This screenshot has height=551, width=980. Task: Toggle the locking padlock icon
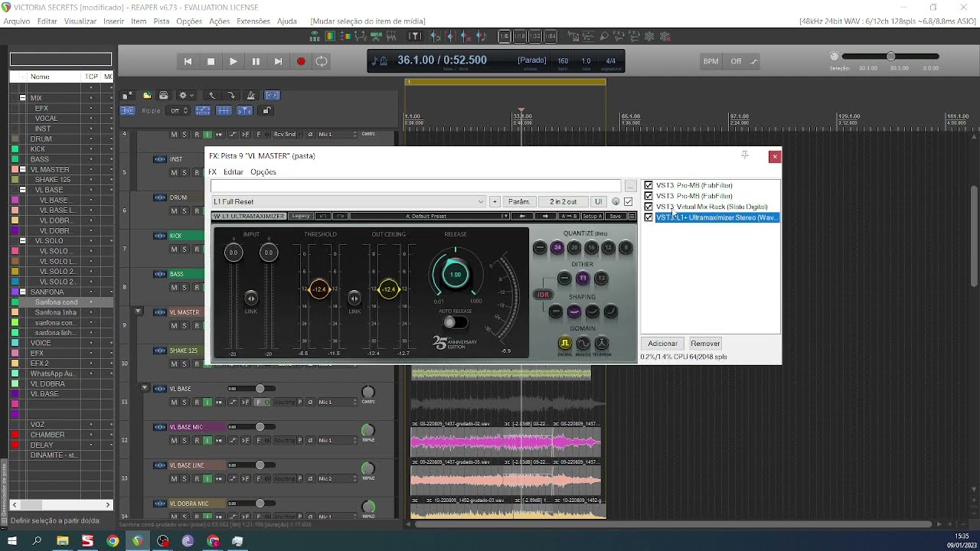pos(266,111)
